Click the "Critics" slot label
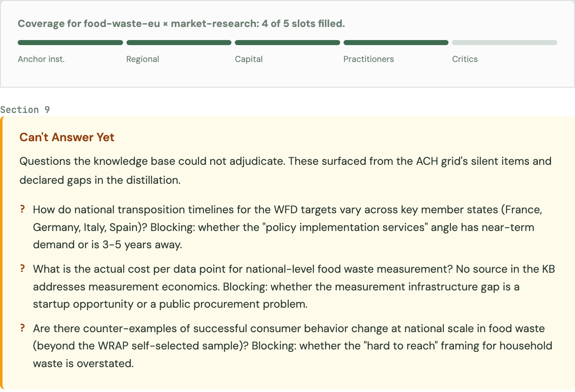Image resolution: width=575 pixels, height=392 pixels. [x=465, y=59]
